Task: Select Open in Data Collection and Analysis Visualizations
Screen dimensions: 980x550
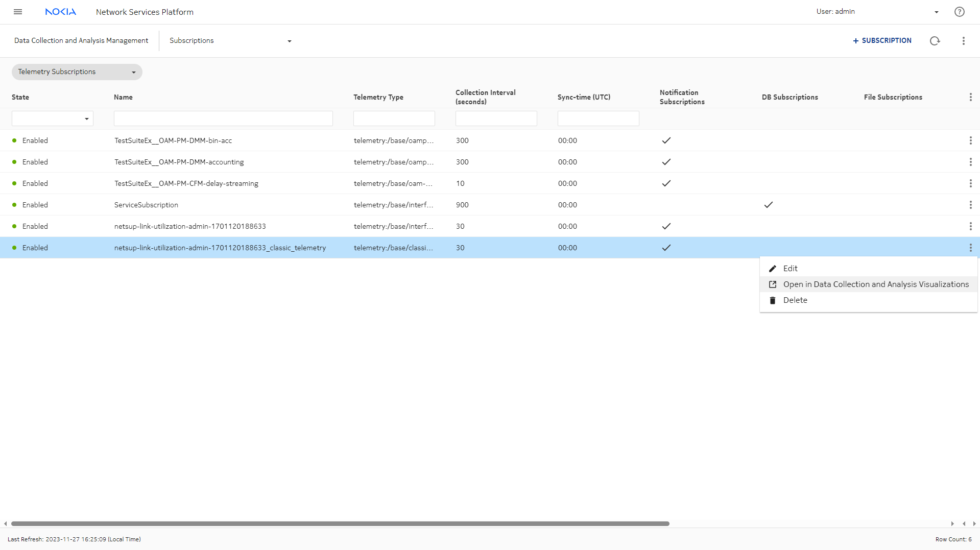Action: click(x=875, y=284)
